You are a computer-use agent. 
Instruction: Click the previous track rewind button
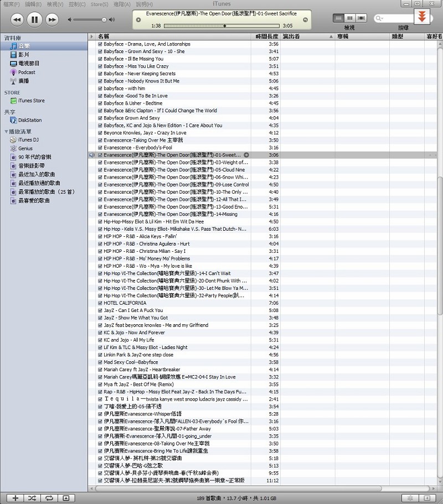17,19
